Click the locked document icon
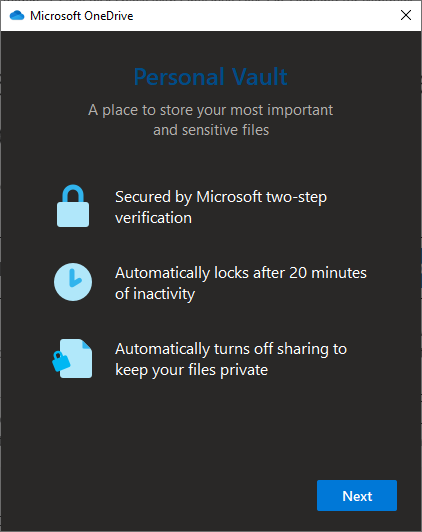Viewport: 422px width, 532px height. tap(72, 358)
